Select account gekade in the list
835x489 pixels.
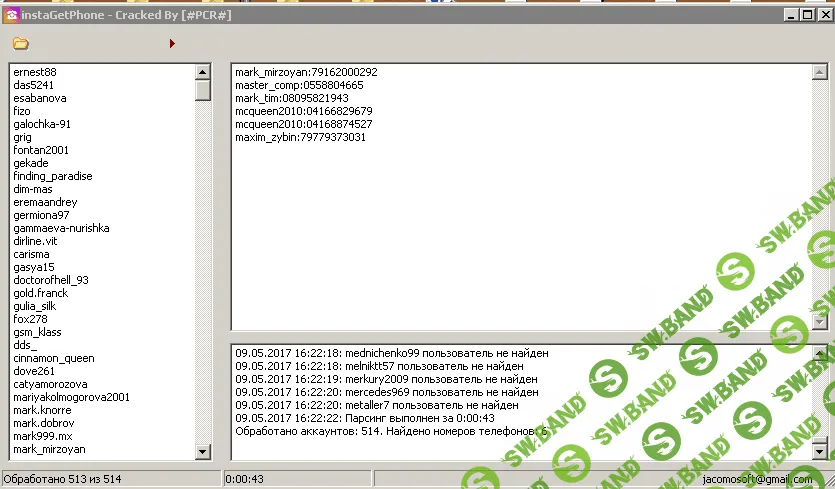click(x=31, y=163)
